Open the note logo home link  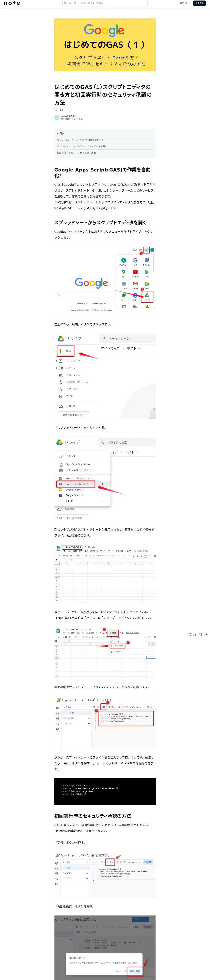click(12, 3)
